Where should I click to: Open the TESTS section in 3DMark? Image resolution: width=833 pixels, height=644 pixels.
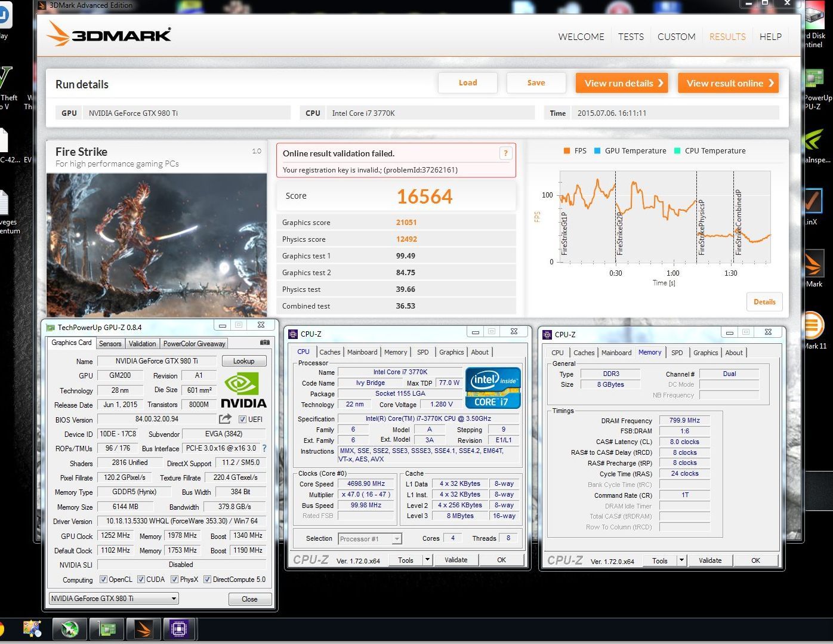pyautogui.click(x=631, y=36)
